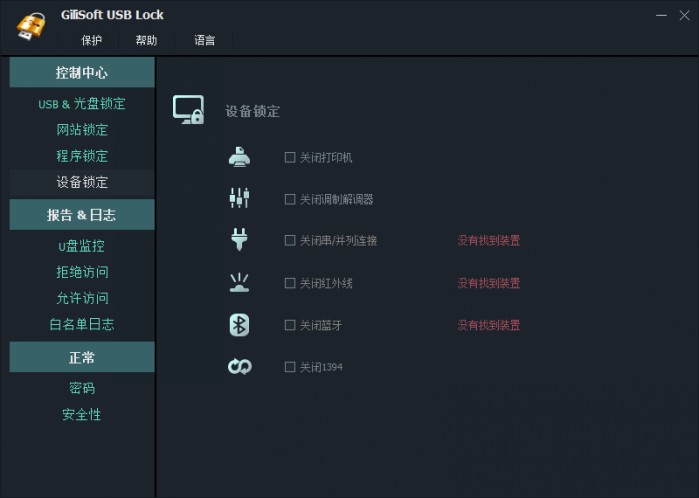The image size is (699, 498).
Task: Open the 网站锁定 page
Action: [82, 130]
